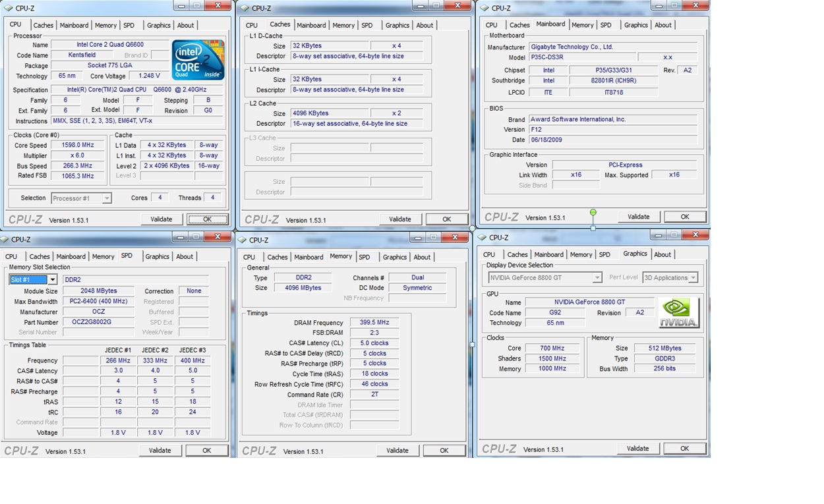
Task: Click OK in the GeForce Graphics window
Action: (x=684, y=449)
